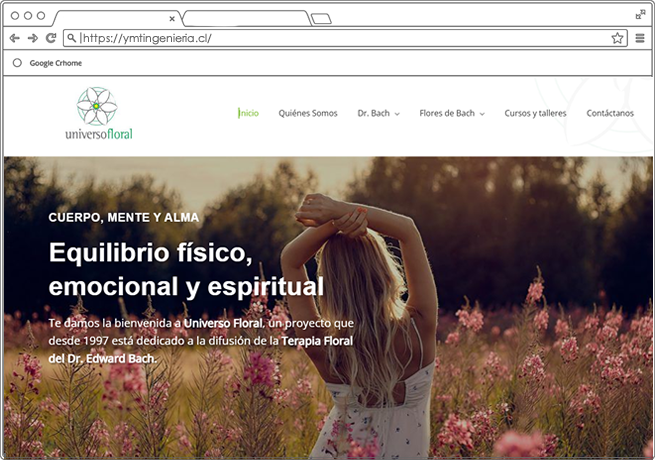655x460 pixels.
Task: Click the 'del Dr. Edward Bach.' text
Action: pyautogui.click(x=102, y=358)
